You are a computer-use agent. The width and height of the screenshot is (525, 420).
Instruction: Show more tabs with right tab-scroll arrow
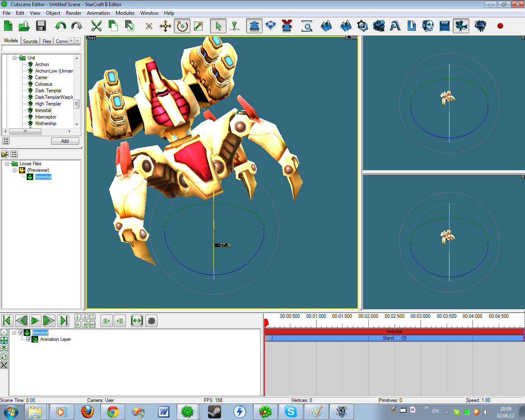click(77, 41)
